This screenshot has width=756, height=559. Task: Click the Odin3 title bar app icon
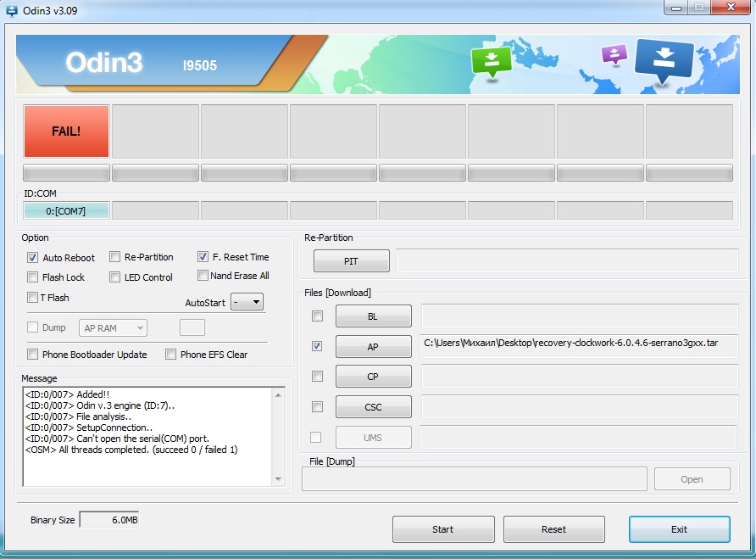[x=12, y=9]
